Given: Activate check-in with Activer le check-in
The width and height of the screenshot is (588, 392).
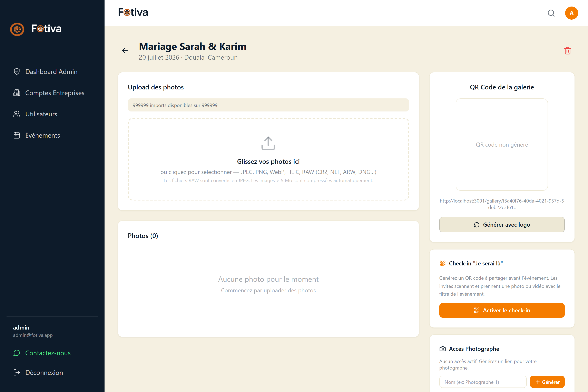Looking at the screenshot, I should 502,310.
